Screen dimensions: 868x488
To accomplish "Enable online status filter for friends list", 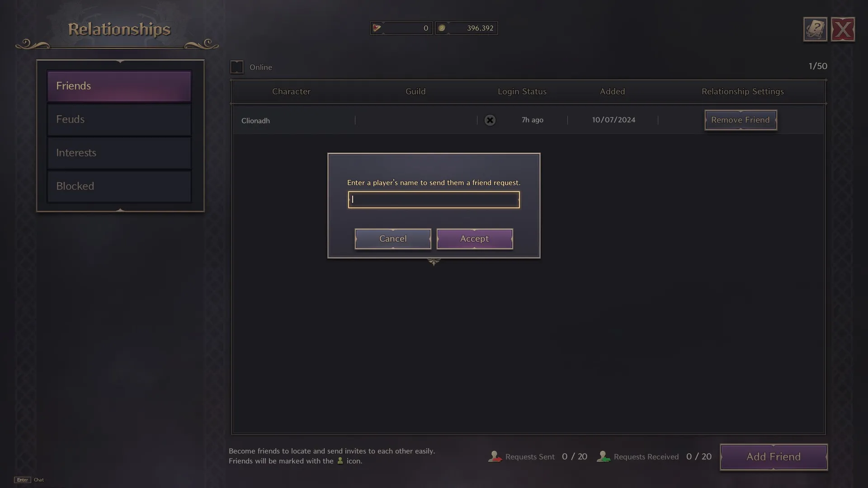I will tap(237, 67).
